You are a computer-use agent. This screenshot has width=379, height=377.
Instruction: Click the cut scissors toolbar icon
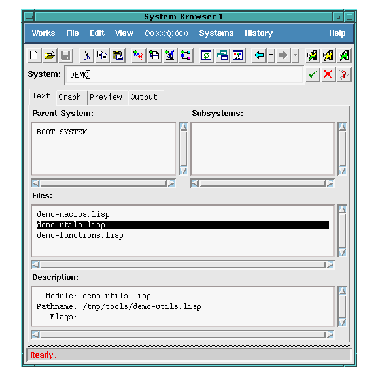coord(87,55)
